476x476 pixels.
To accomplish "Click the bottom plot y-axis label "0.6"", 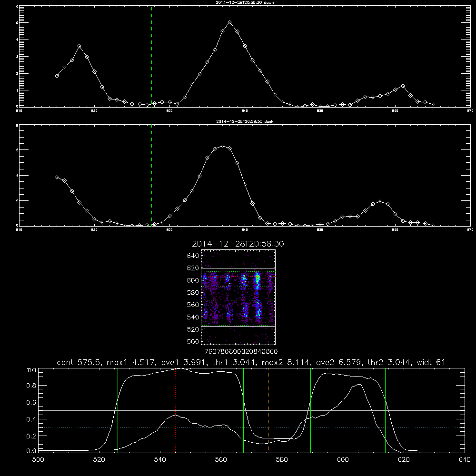I will pyautogui.click(x=31, y=402).
